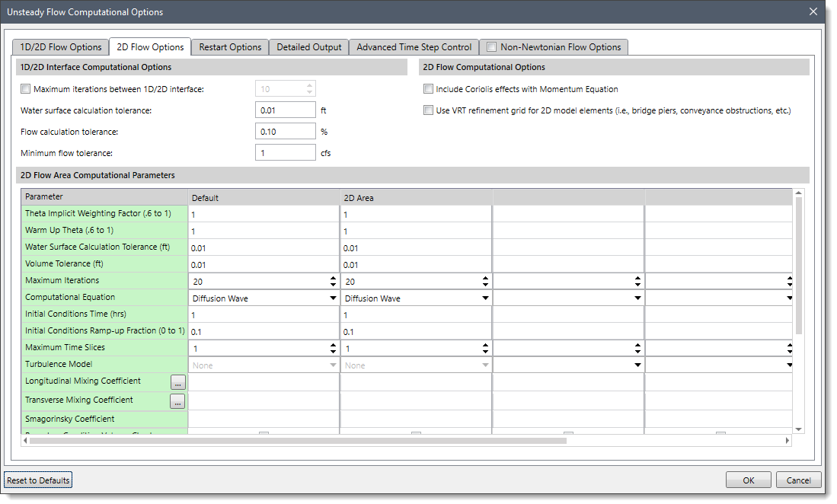This screenshot has width=837, height=504.
Task: Enable VRT refinement grid for 2D elements
Action: 429,110
